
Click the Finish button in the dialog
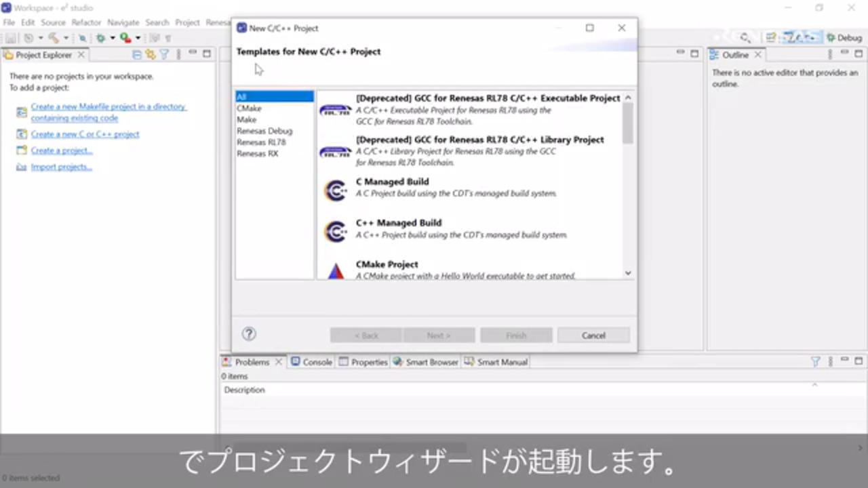click(516, 335)
